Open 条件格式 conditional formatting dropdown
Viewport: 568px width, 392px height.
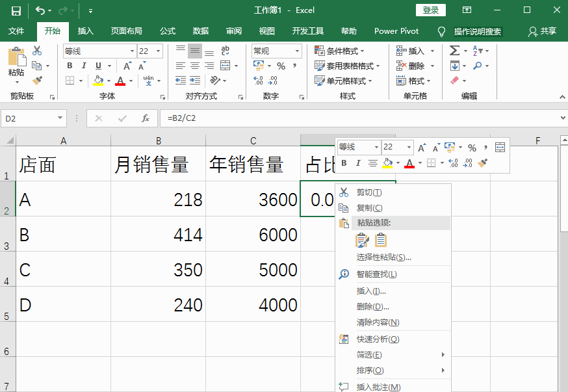pyautogui.click(x=339, y=51)
